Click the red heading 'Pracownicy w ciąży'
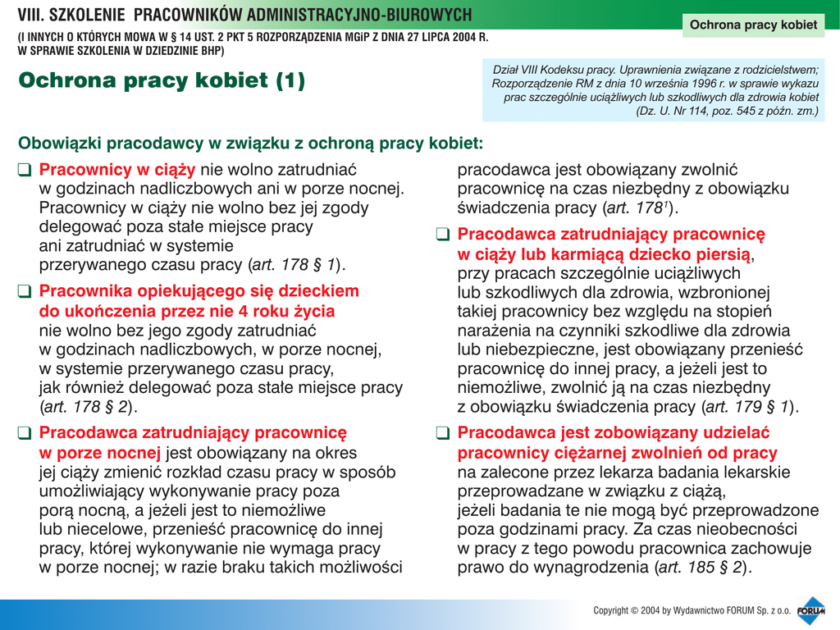 (x=117, y=170)
